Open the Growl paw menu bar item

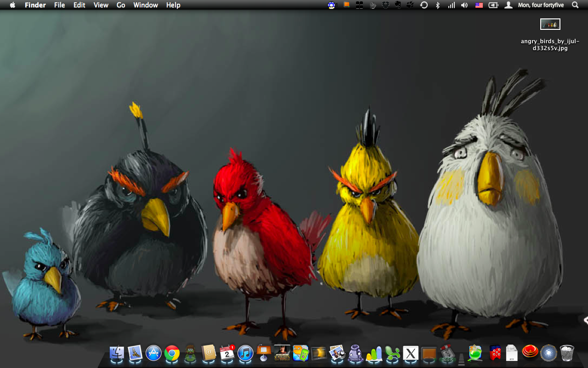411,5
